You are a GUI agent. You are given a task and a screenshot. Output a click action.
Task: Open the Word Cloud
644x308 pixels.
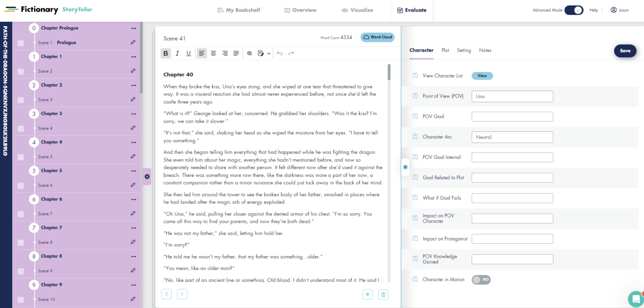[377, 37]
